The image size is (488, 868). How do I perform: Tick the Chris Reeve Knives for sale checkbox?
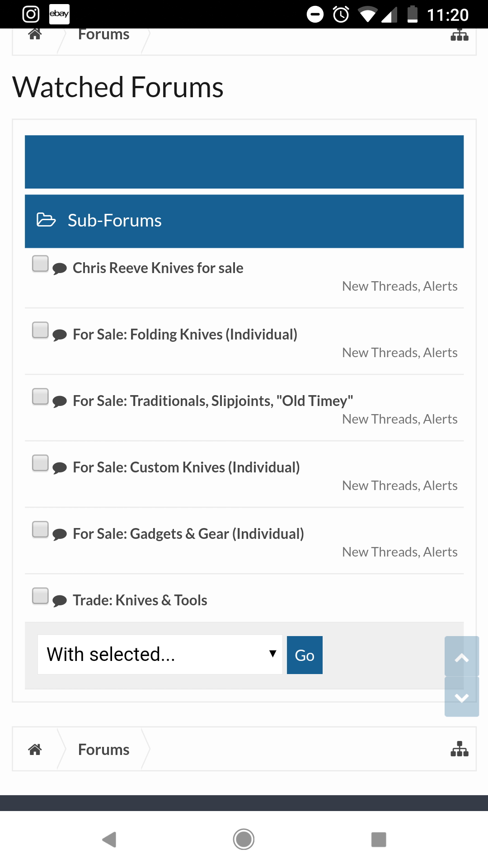tap(40, 264)
